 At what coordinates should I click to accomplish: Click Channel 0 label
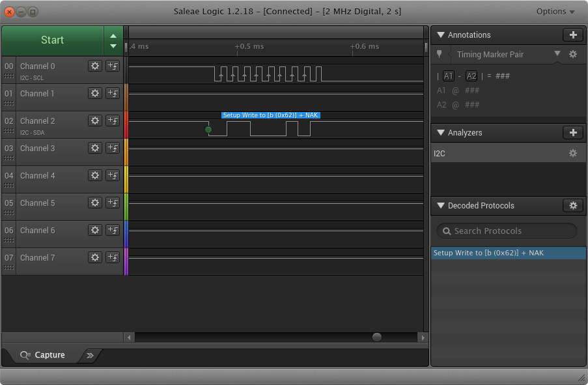tap(38, 66)
